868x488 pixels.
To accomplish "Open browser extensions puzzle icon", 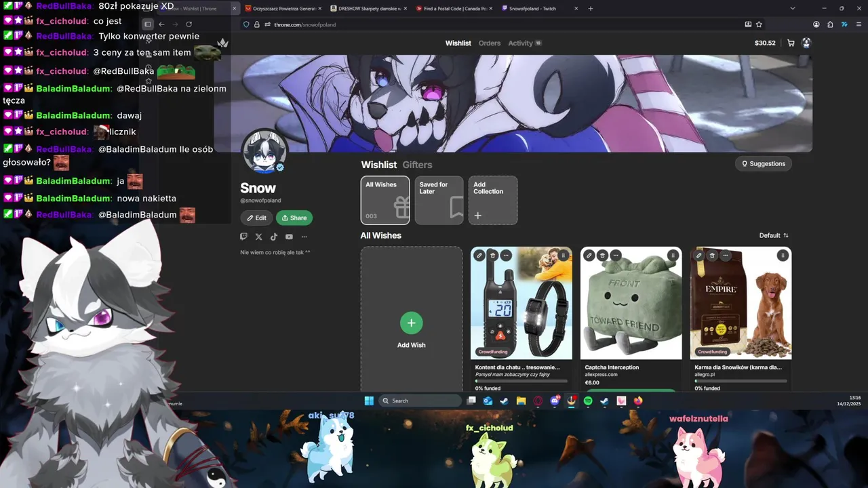I will pyautogui.click(x=830, y=24).
